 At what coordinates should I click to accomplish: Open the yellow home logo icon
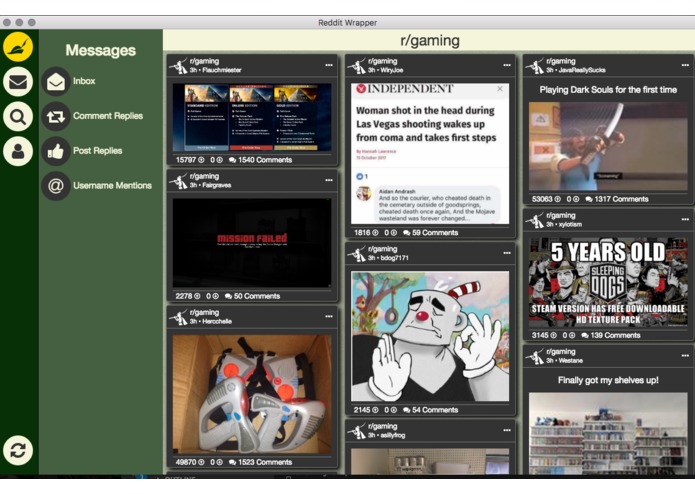pyautogui.click(x=18, y=47)
